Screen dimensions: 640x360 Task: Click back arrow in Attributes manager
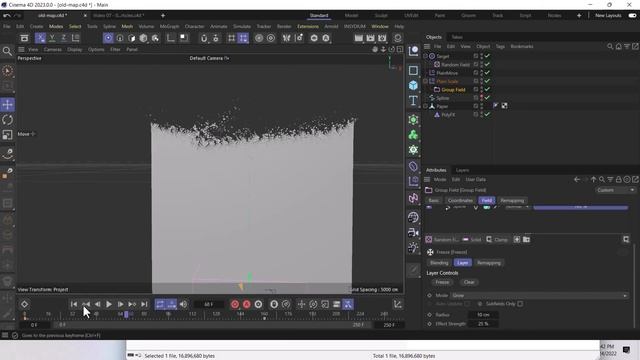tap(577, 180)
